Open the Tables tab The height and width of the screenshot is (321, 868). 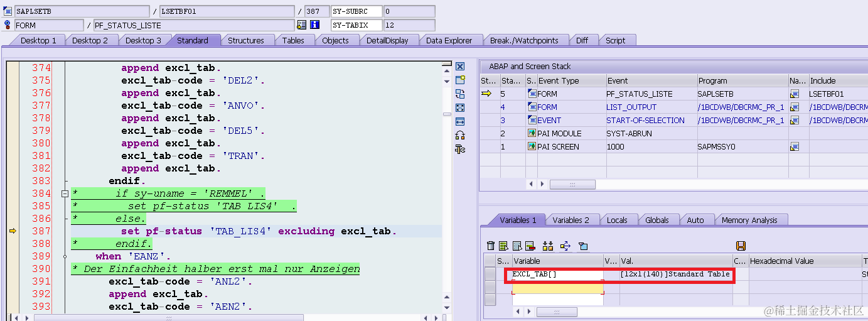coord(293,40)
